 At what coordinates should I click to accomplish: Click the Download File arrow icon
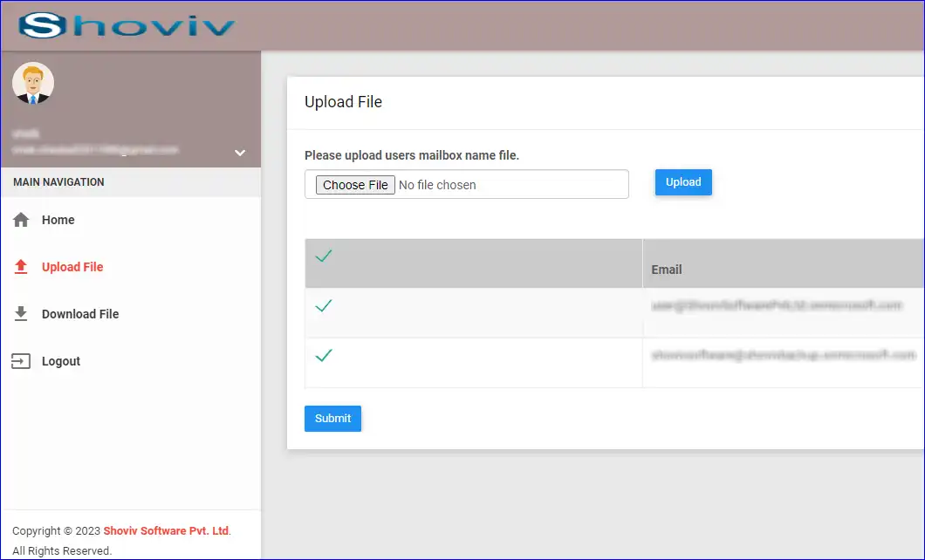coord(22,314)
